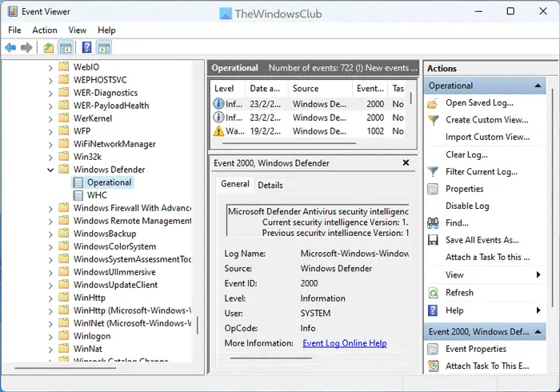
Task: Toggle Show/Hide Action Pane toolbar icon
Action: (x=104, y=47)
